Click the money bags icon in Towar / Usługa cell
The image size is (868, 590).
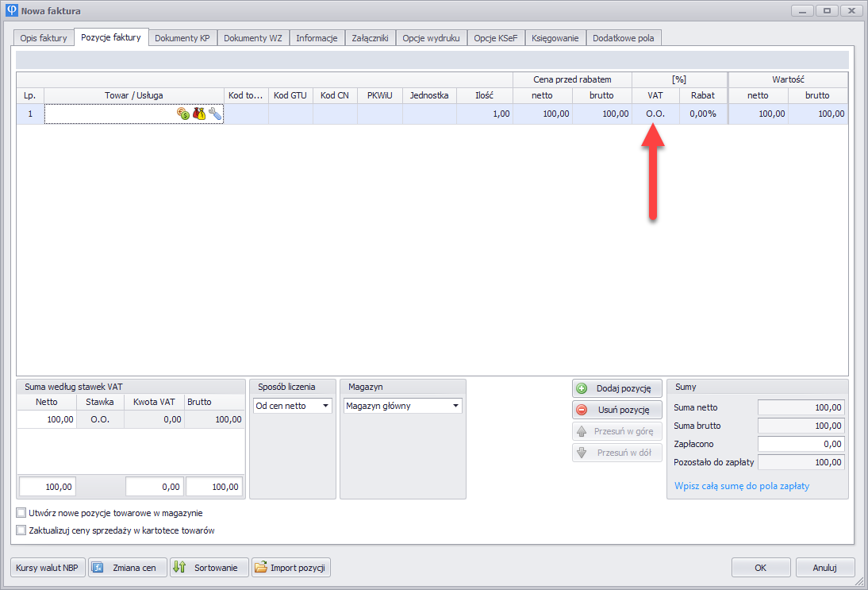(x=199, y=114)
